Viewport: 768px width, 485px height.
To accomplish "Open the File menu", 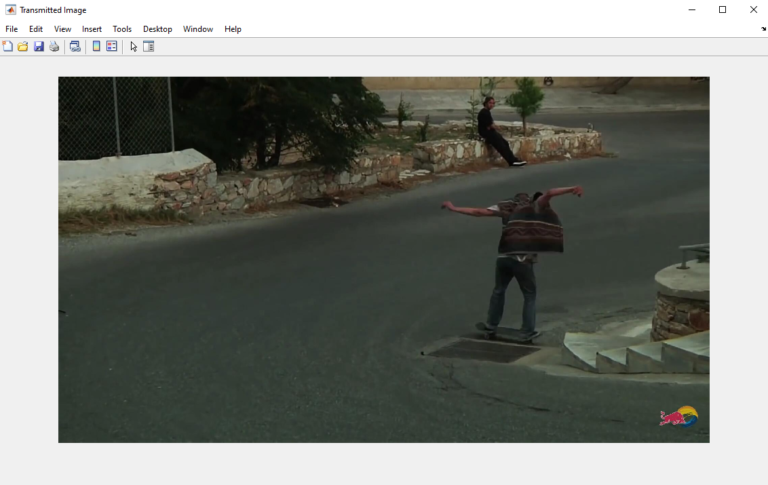I will click(x=11, y=29).
